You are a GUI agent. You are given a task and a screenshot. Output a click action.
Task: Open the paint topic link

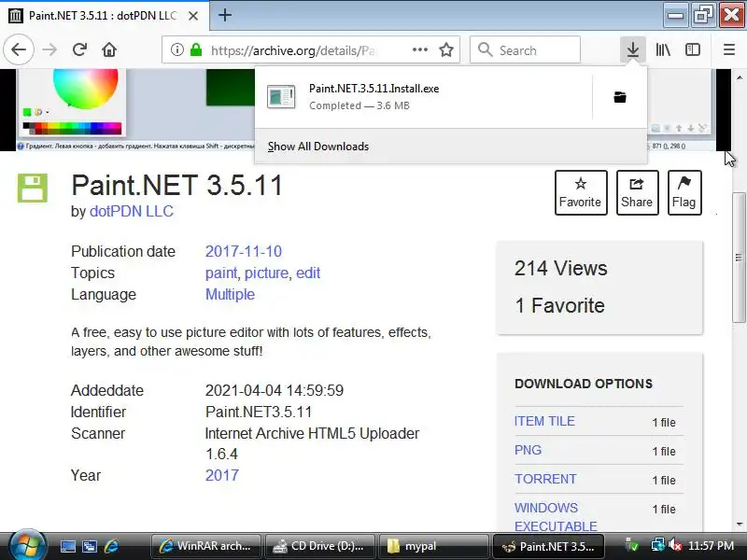point(221,273)
